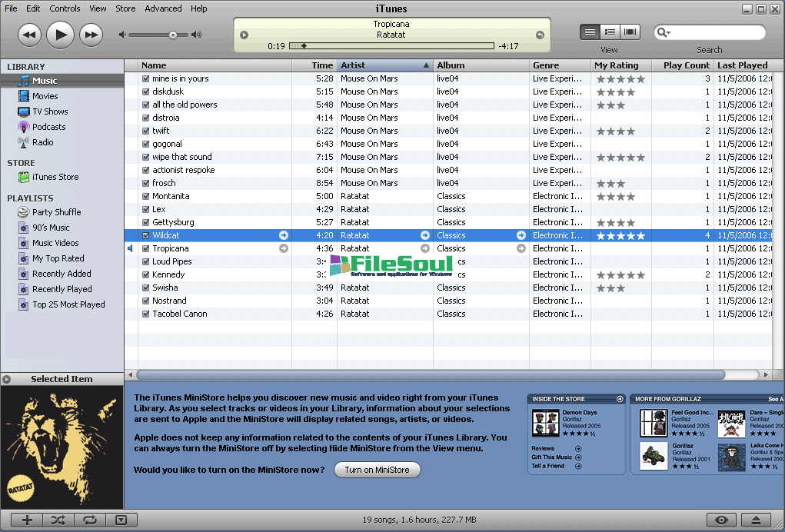Switch to Cover Flow view
785x532 pixels.
(630, 32)
